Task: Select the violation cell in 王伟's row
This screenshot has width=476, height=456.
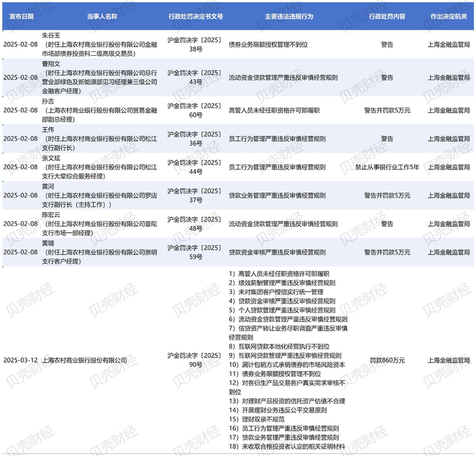Action: (x=277, y=139)
